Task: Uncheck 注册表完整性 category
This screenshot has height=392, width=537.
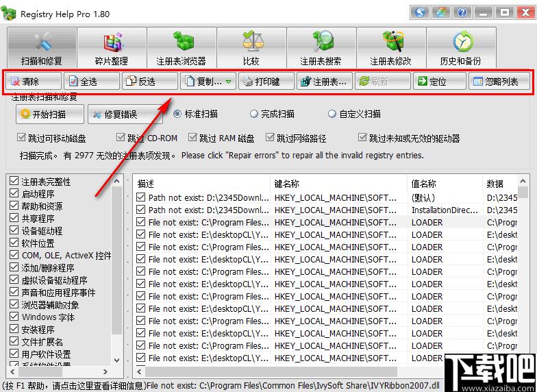Action: tap(14, 181)
